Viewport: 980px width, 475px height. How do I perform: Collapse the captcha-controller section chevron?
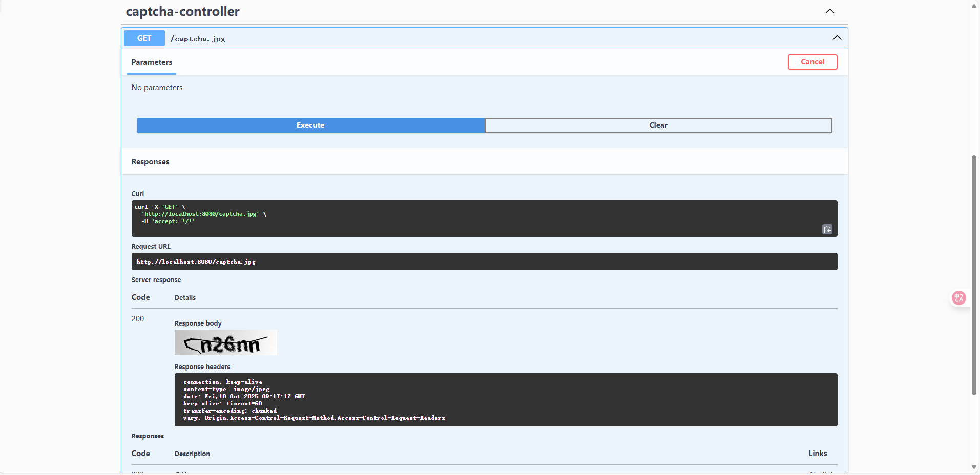829,11
